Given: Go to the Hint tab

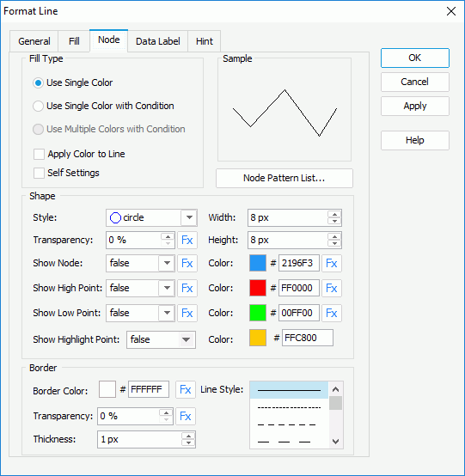Looking at the screenshot, I should pos(204,41).
